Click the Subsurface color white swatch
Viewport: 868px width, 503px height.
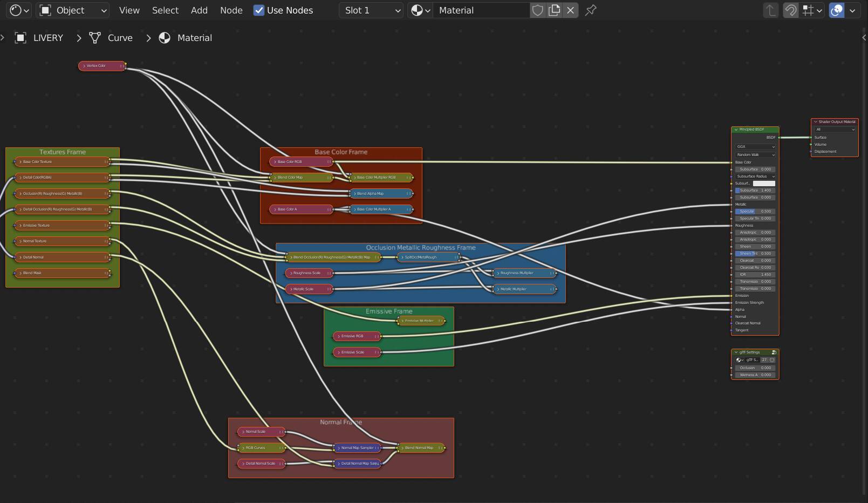click(764, 183)
